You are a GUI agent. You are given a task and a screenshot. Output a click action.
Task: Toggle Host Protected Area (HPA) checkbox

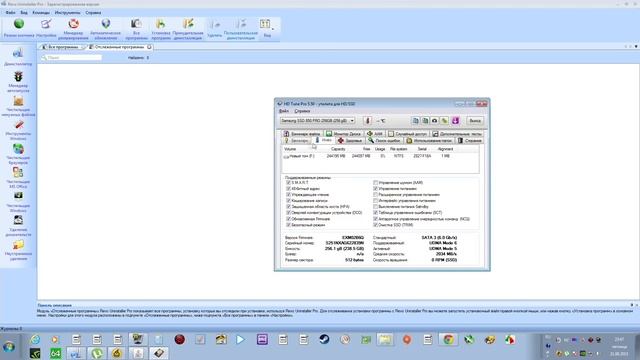coord(289,207)
